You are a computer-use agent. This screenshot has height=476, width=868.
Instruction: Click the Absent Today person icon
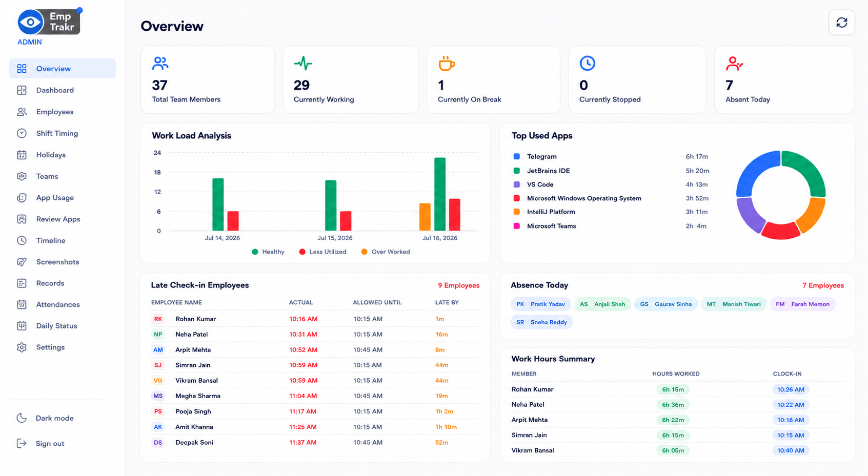734,64
